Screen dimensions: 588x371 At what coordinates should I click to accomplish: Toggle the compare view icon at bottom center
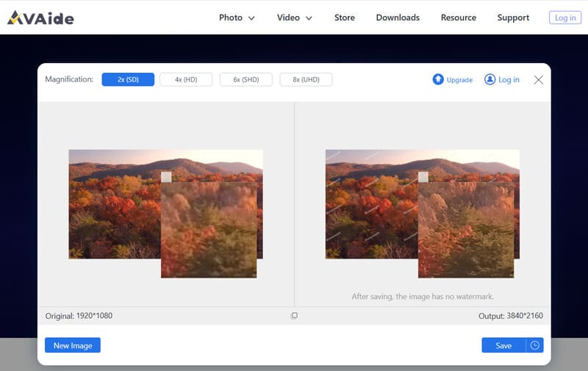click(x=294, y=316)
